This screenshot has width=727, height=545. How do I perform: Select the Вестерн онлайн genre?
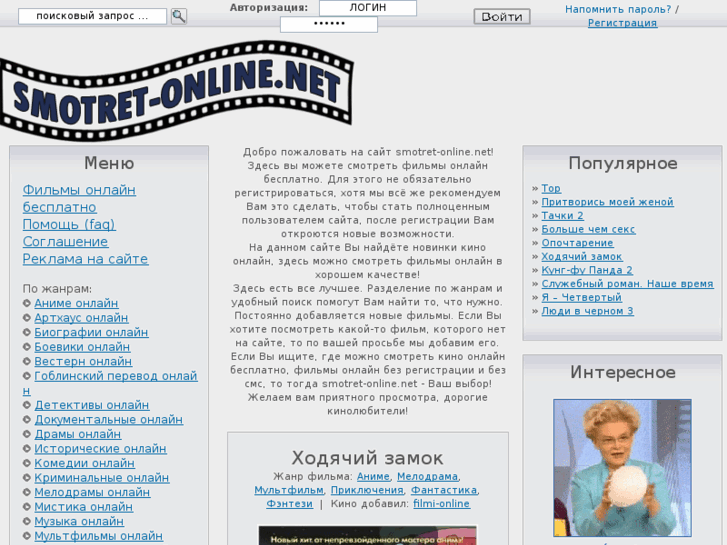[x=83, y=361]
